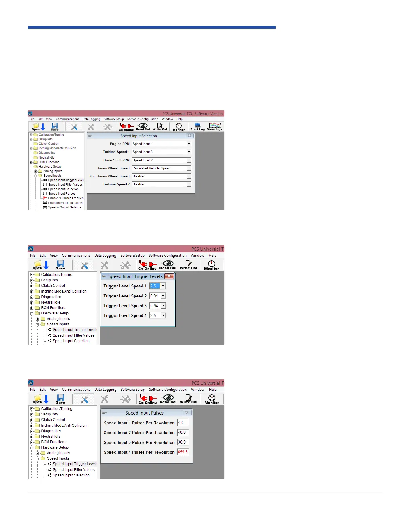411x532 pixels.
Task: Click Write Cal icon in Speed Input Selection screenshot
Action: [x=160, y=127]
